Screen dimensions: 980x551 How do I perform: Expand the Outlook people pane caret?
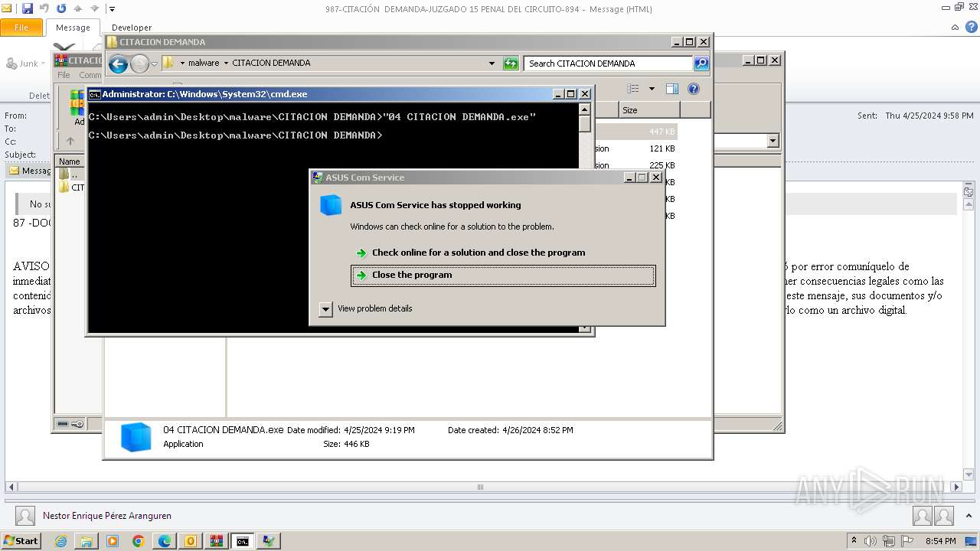pyautogui.click(x=969, y=516)
